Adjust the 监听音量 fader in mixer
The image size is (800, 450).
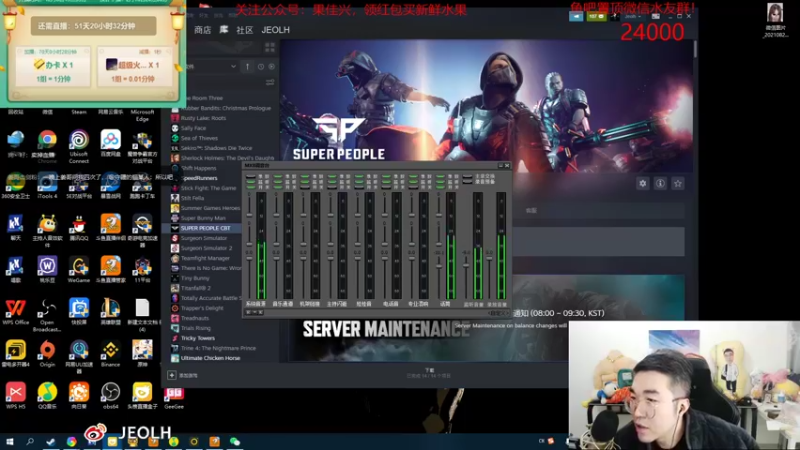tap(466, 264)
